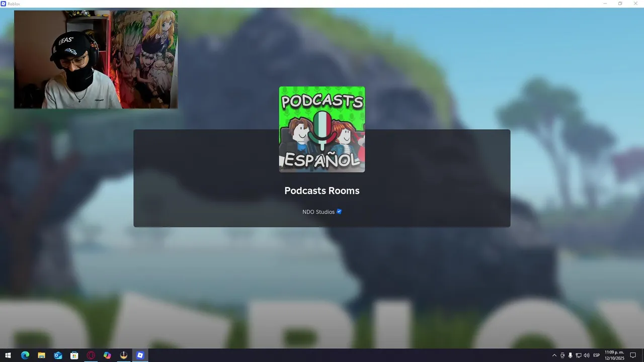Viewport: 644px width, 362px height.
Task: Click the Podcasts Español game thumbnail
Action: 322,129
